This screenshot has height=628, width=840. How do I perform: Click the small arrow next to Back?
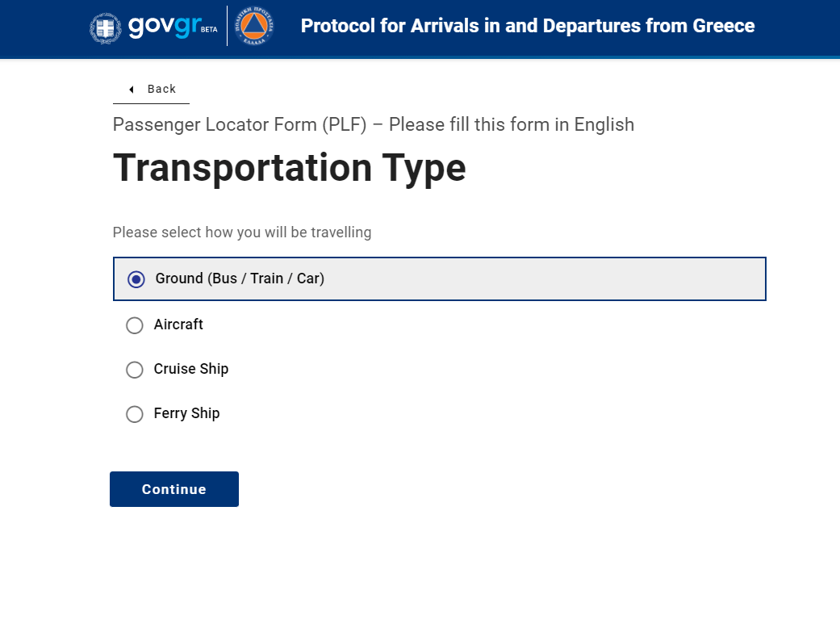pyautogui.click(x=132, y=90)
